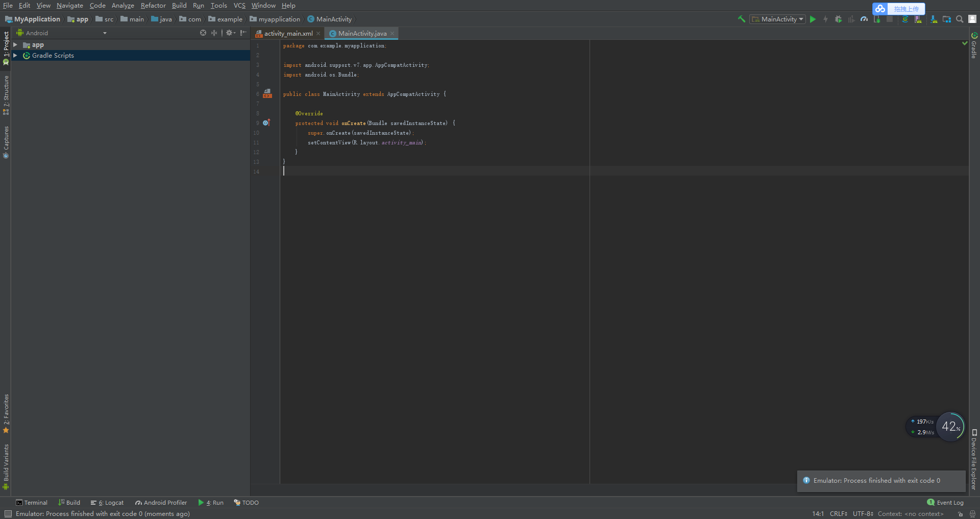Open Project Structure icon in toolbar
Viewport: 980px width, 519px height.
click(947, 19)
